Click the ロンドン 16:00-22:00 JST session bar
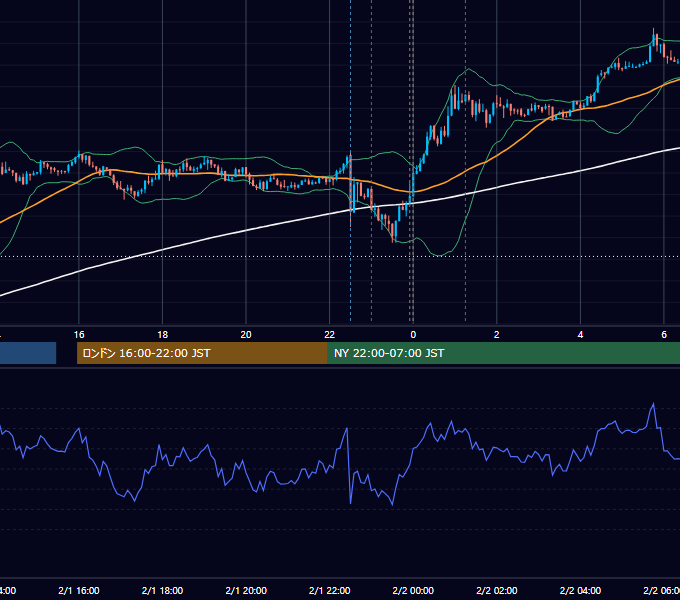The image size is (680, 600). [x=202, y=353]
